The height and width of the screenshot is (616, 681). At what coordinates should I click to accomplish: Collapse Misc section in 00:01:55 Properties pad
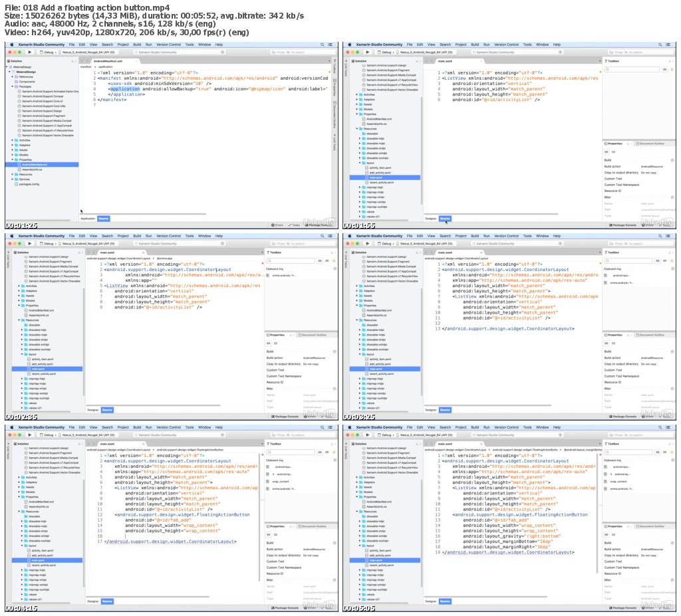click(x=673, y=197)
